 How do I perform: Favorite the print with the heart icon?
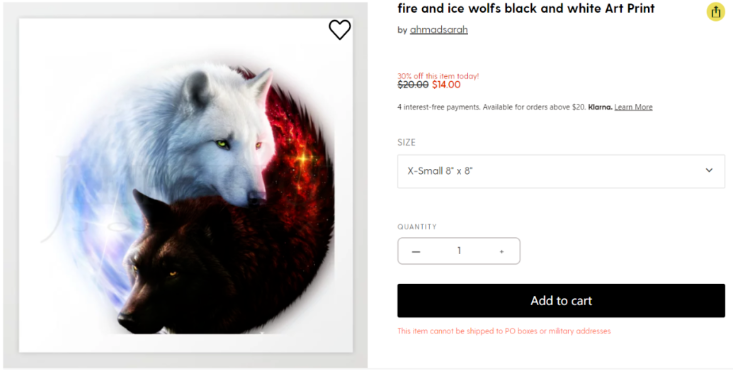click(339, 30)
